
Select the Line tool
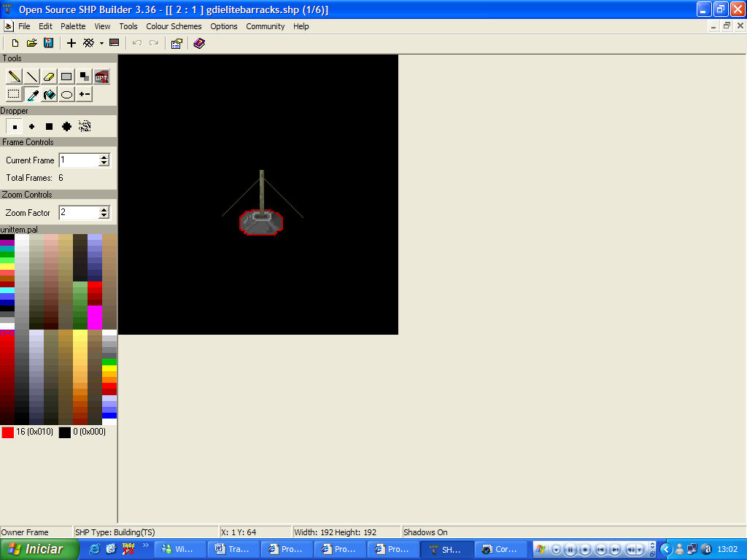32,76
